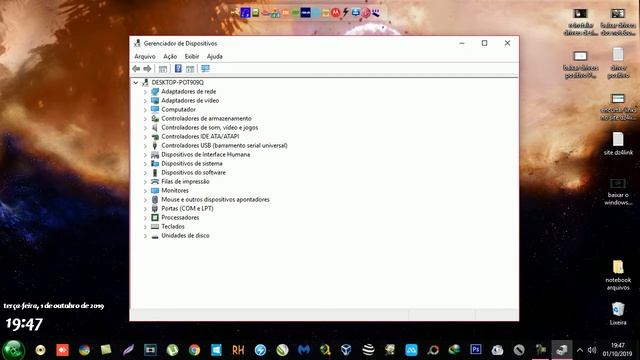Select Mouse e outros dispositivos apontadores
The width and height of the screenshot is (640, 360).
[x=216, y=200]
